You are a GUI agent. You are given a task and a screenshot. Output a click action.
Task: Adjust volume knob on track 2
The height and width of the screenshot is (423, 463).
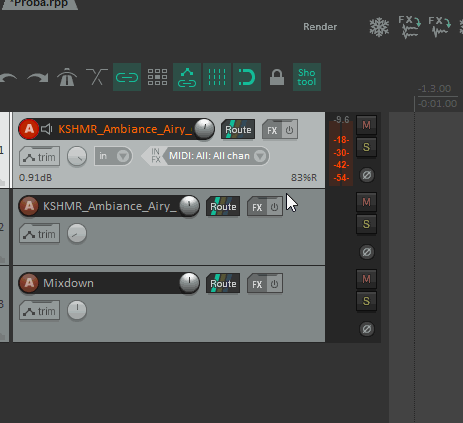point(189,206)
